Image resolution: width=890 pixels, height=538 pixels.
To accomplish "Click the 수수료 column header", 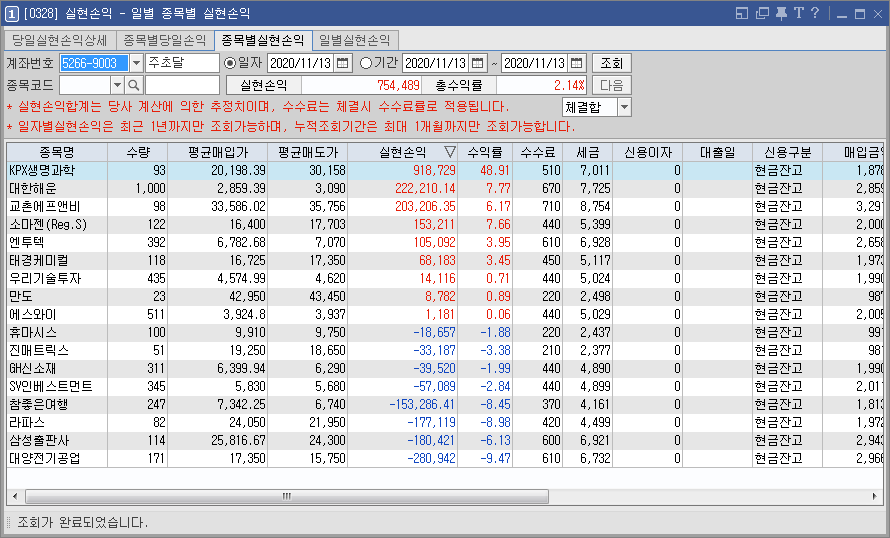I will tap(538, 152).
